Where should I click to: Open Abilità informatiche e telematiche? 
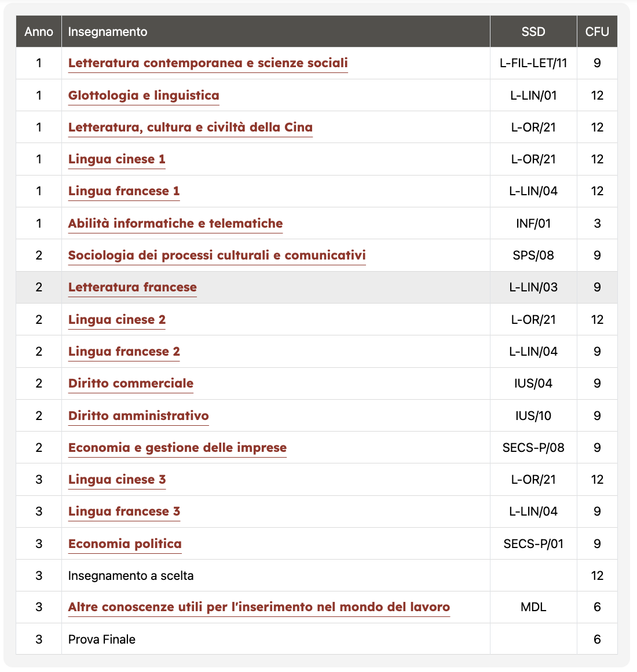tap(175, 224)
